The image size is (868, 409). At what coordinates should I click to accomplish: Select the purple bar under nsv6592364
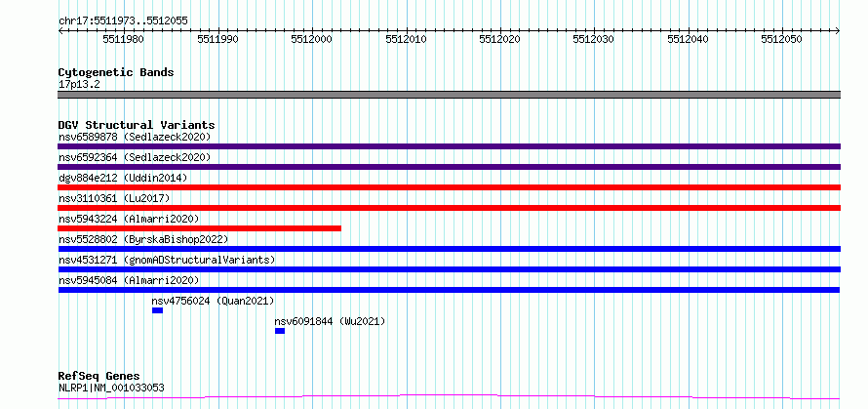pos(449,167)
